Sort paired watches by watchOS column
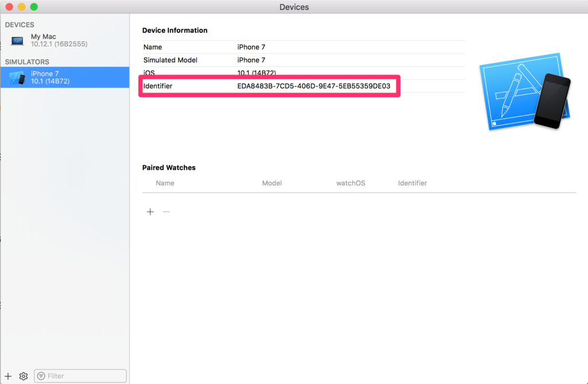The width and height of the screenshot is (588, 384). click(x=351, y=183)
